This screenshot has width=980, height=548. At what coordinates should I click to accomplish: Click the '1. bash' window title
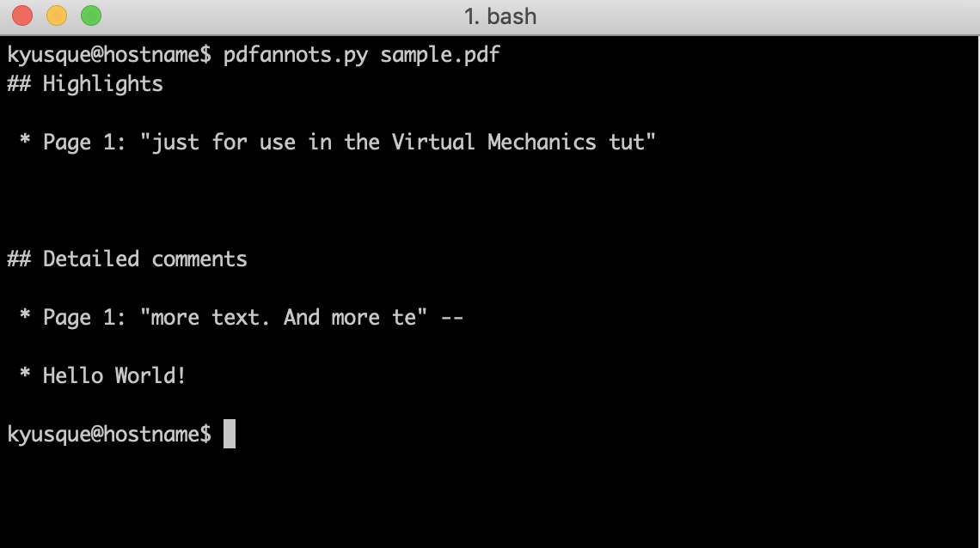coord(500,16)
